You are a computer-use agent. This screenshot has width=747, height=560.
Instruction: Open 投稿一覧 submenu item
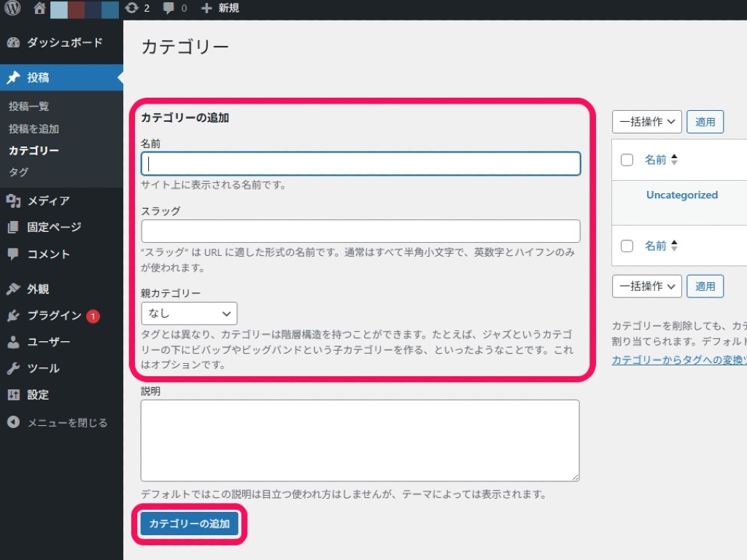point(28,106)
